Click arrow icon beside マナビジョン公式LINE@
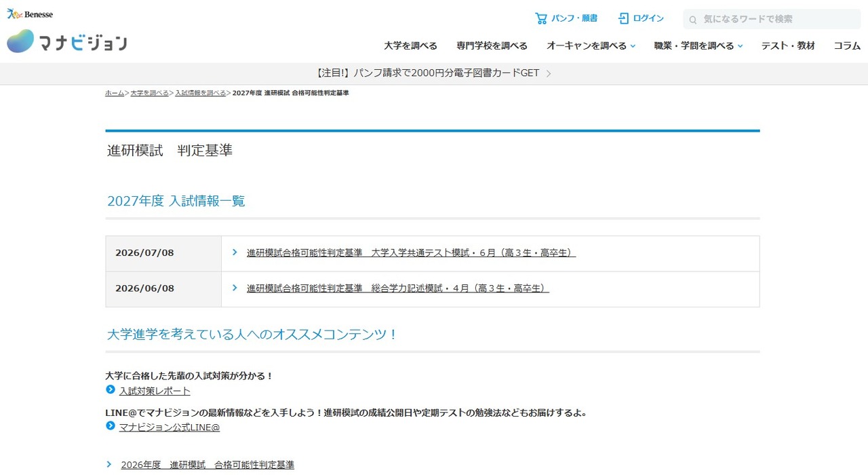Screen dimensions: 868x475 pos(111,426)
